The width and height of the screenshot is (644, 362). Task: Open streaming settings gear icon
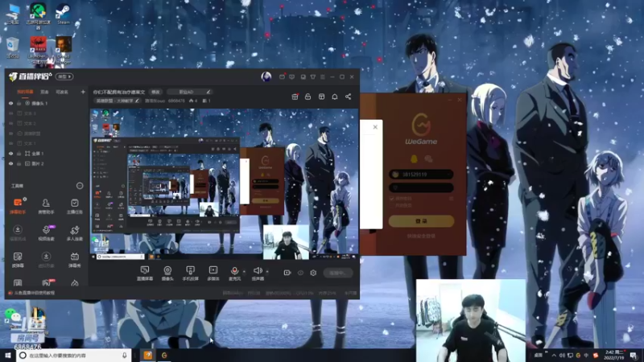coord(313,273)
